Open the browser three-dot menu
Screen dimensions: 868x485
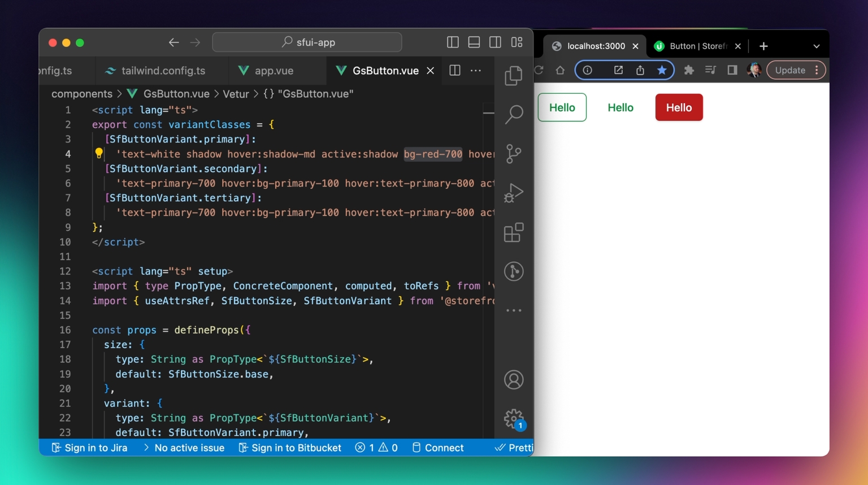817,70
